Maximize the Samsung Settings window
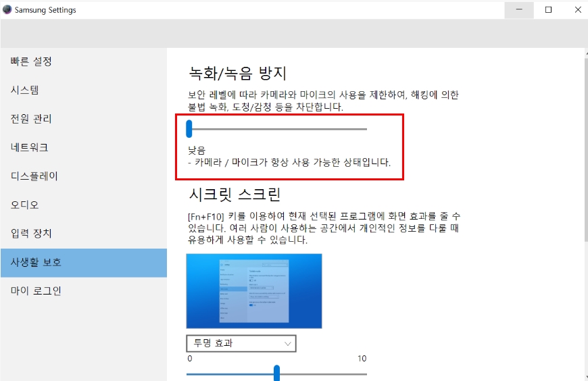The height and width of the screenshot is (381, 588). (548, 9)
